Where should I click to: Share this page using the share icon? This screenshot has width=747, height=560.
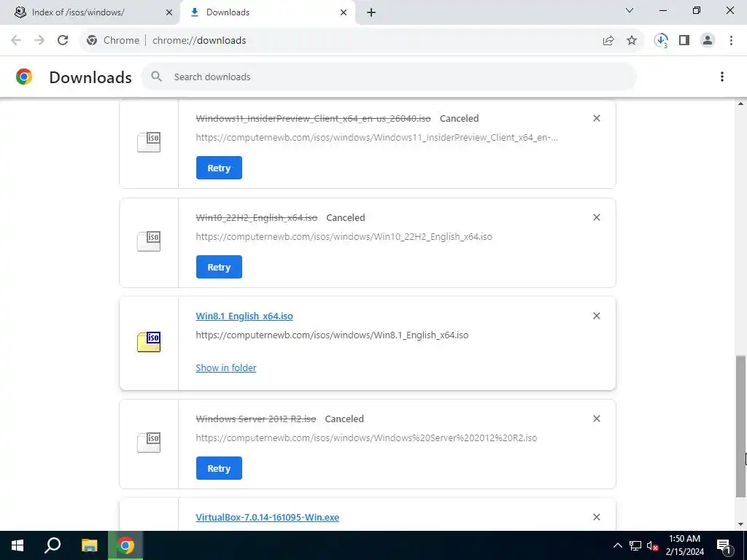click(x=608, y=41)
